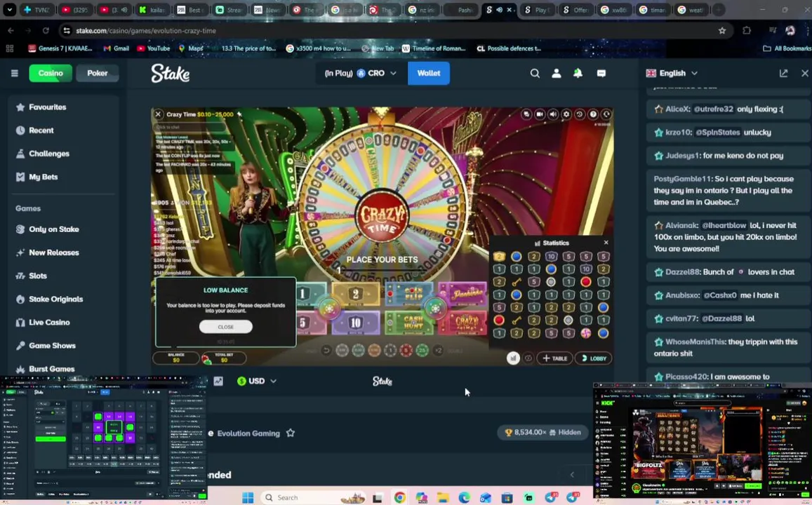Open the Gmail bookmark
The height and width of the screenshot is (505, 812).
click(x=116, y=48)
